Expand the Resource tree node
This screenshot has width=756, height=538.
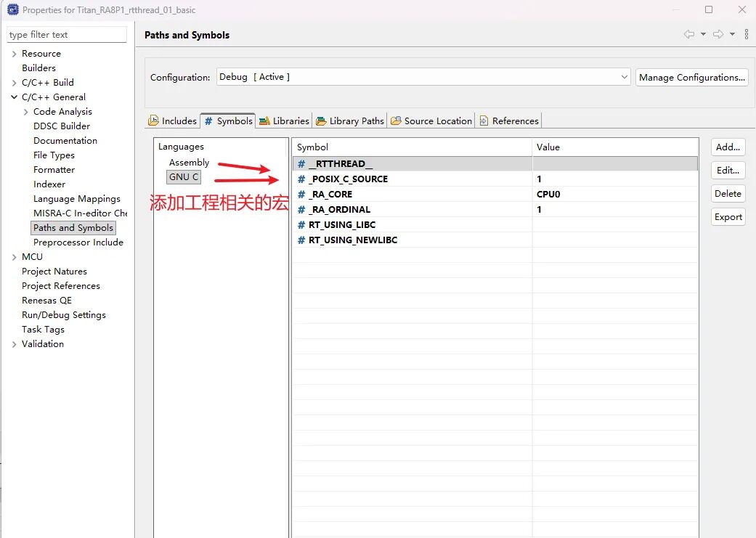click(x=14, y=54)
